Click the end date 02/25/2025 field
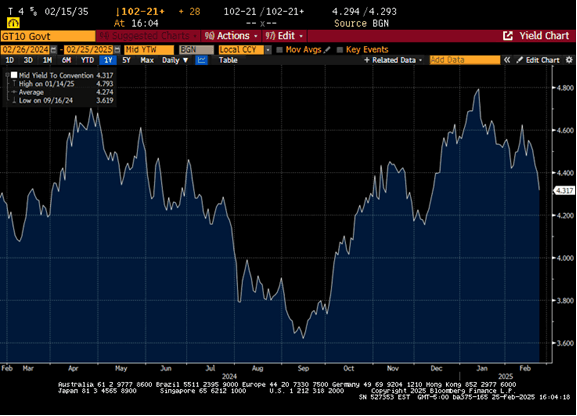This screenshot has width=577, height=416. 89,50
